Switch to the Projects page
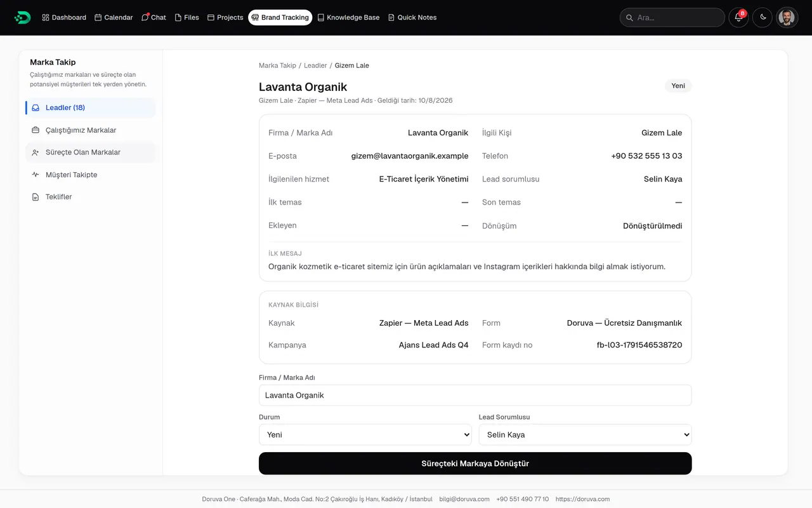The height and width of the screenshot is (508, 812). tap(225, 18)
